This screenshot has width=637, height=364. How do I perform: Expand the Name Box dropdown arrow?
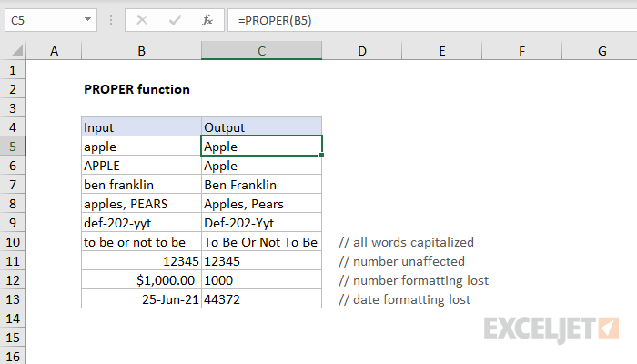[89, 19]
